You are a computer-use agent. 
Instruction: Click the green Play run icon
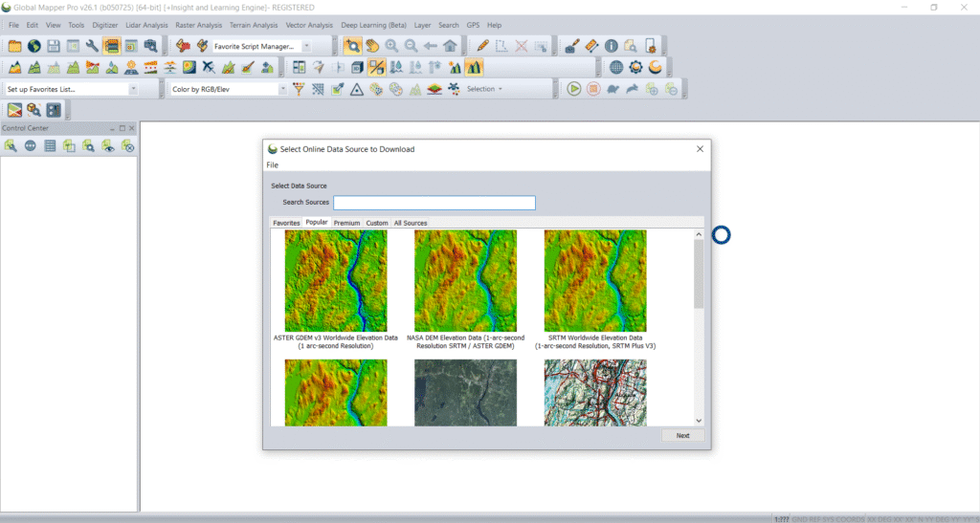[574, 89]
